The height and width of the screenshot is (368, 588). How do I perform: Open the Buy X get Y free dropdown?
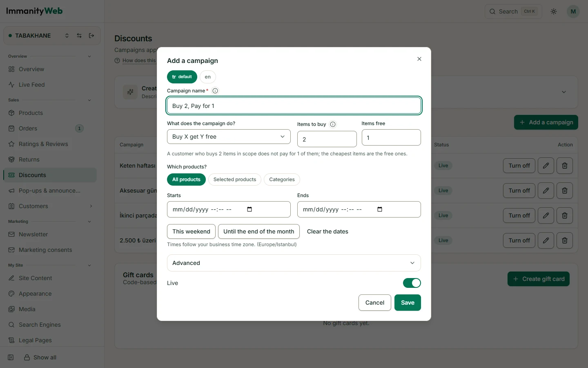[229, 137]
